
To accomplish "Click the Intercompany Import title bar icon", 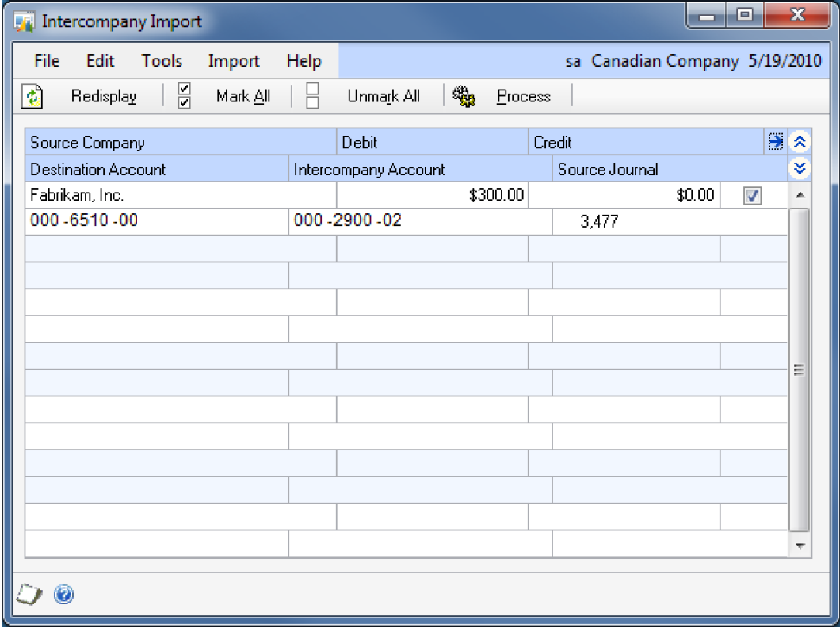I will pyautogui.click(x=25, y=21).
